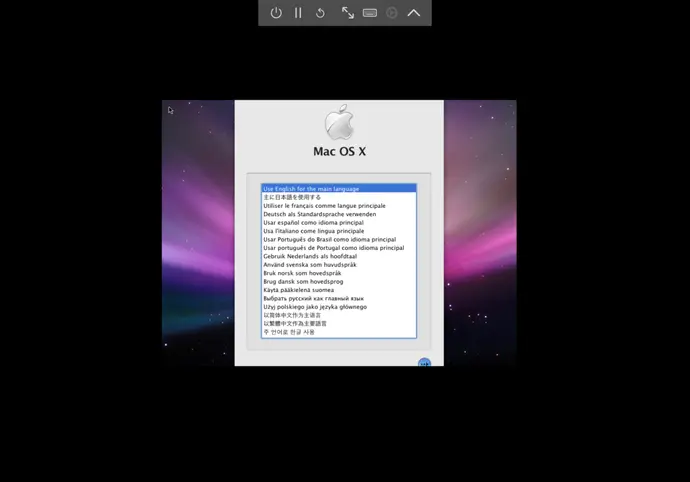Image resolution: width=690 pixels, height=482 pixels.
Task: Select "Użyj polskiego jako języka głównego"
Action: click(x=339, y=307)
